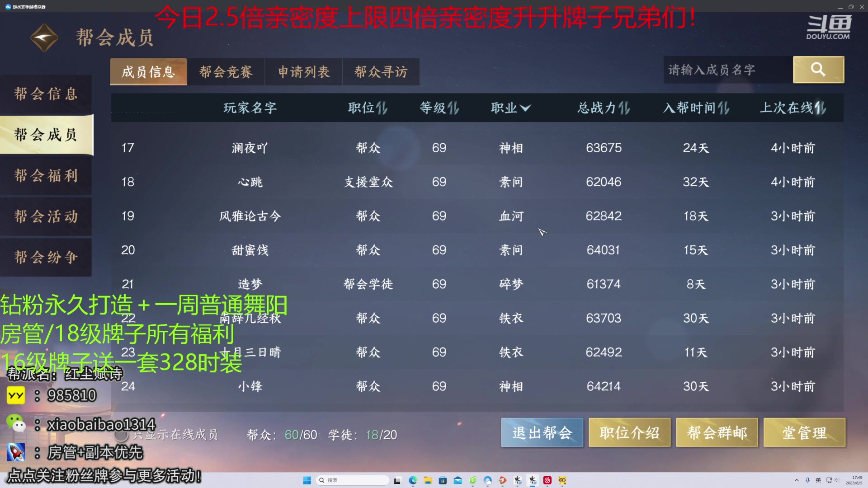
Task: Open network status tray icon
Action: pos(829,480)
